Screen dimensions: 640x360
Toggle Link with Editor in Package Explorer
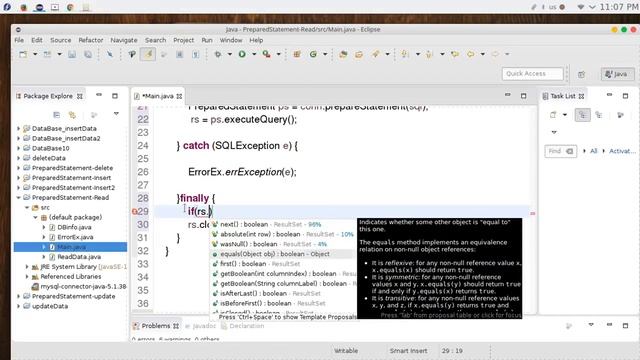(x=72, y=115)
